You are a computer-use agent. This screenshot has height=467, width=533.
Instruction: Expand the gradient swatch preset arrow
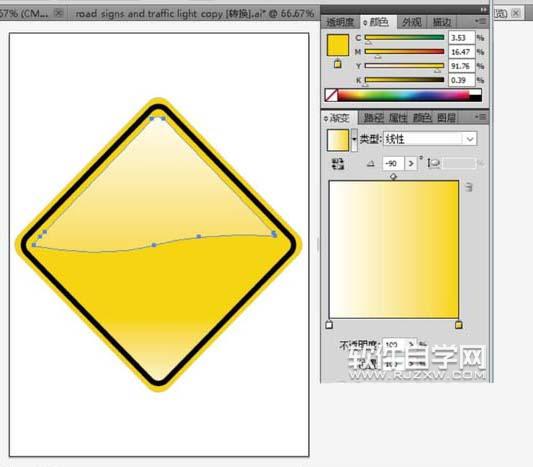click(354, 139)
